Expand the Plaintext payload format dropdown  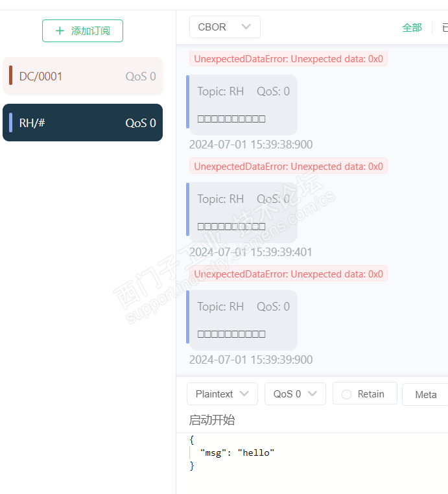pos(222,394)
